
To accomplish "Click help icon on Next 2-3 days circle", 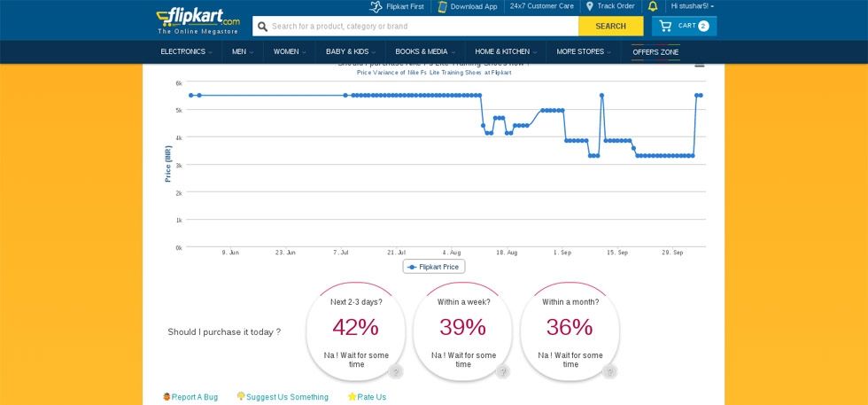I will pyautogui.click(x=396, y=371).
